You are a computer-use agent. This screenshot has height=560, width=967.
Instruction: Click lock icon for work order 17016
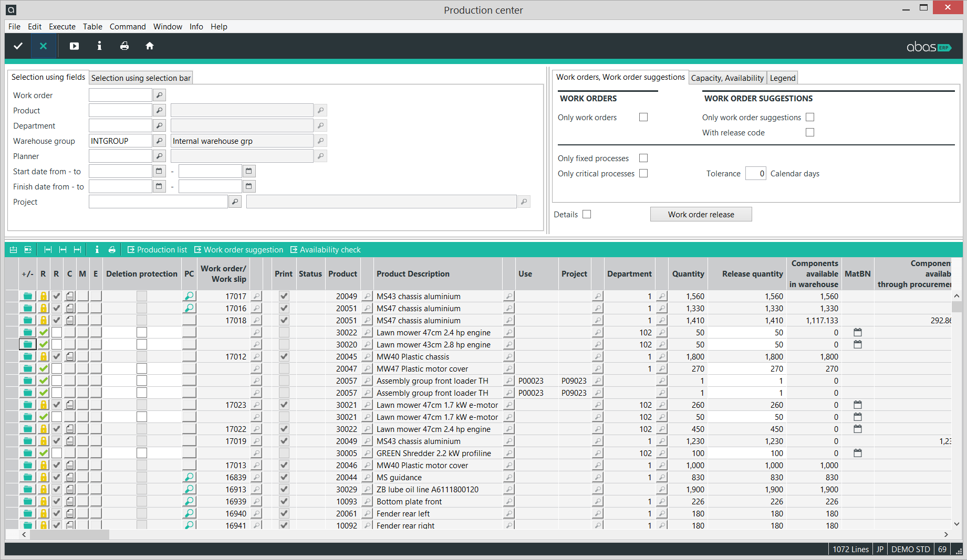pos(44,308)
